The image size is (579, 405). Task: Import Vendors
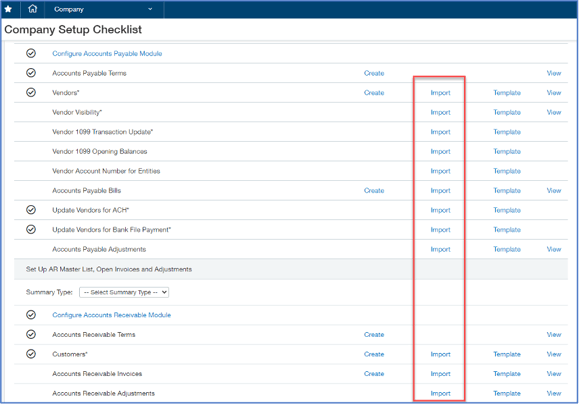click(x=441, y=93)
